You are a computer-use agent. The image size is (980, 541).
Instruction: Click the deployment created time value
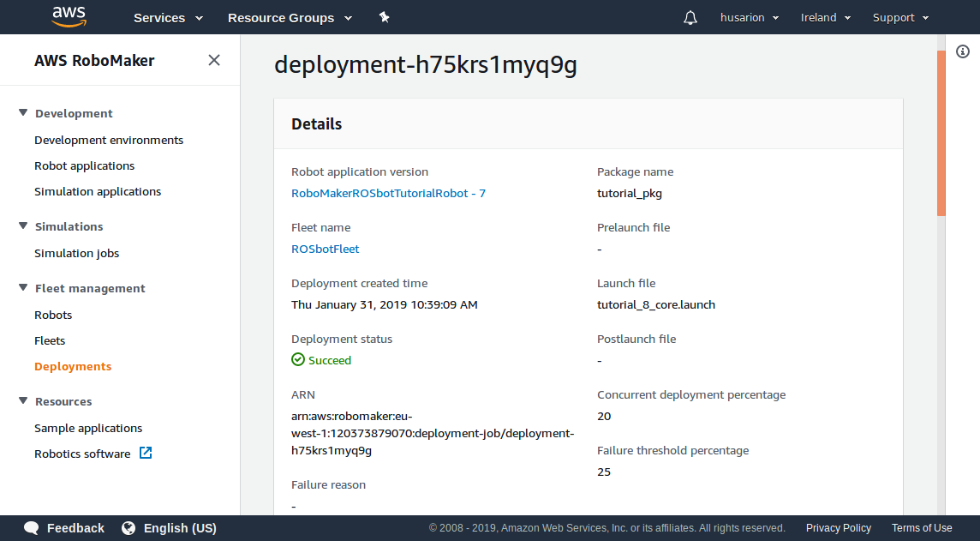click(385, 304)
